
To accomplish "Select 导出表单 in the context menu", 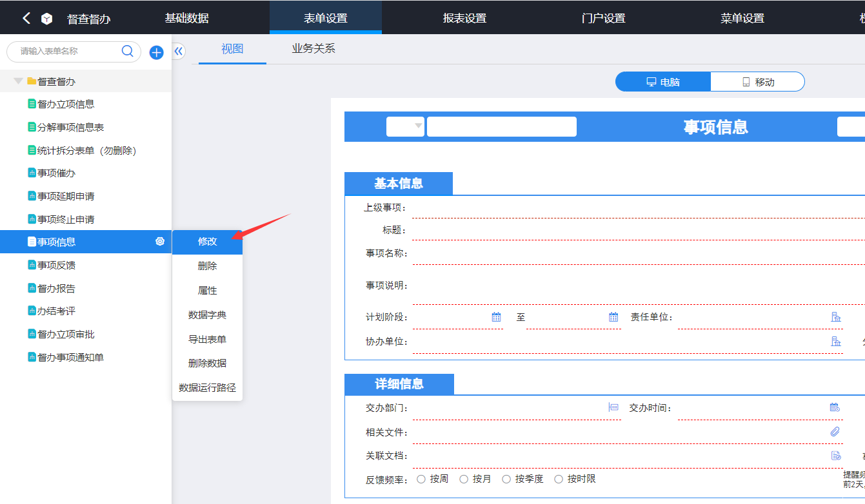I will pyautogui.click(x=207, y=339).
